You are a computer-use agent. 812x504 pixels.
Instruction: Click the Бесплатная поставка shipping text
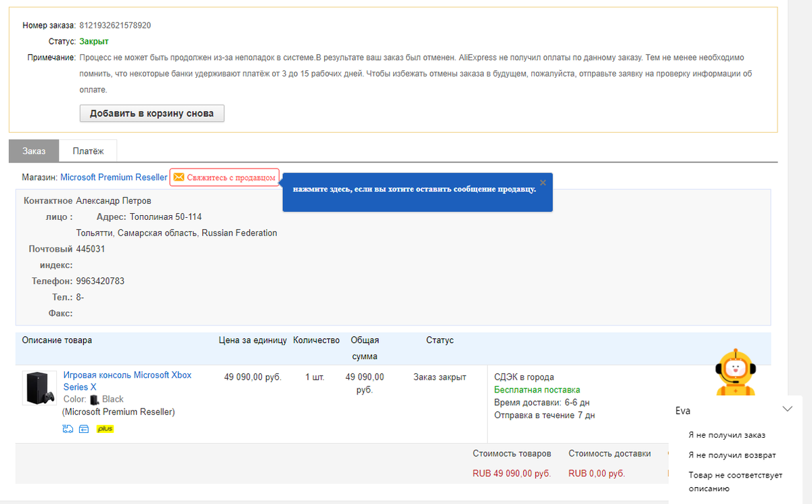537,390
